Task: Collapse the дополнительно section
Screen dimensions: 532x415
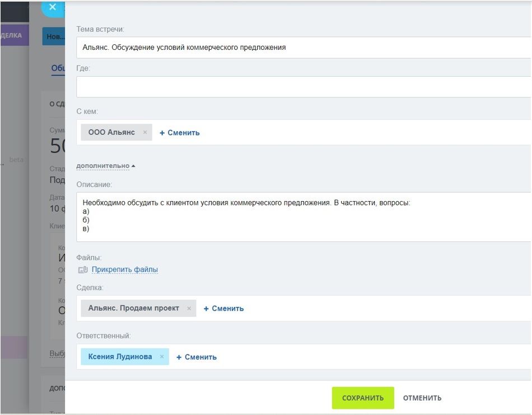Action: point(106,166)
